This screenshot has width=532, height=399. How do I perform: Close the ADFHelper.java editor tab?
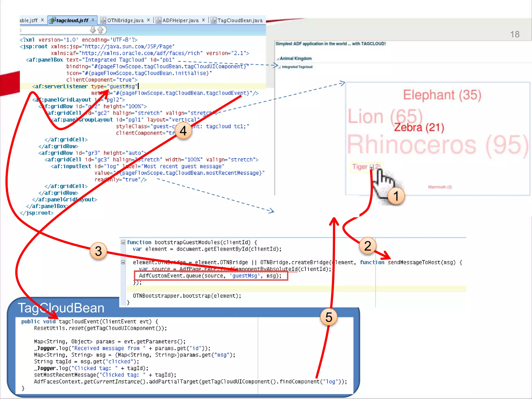(203, 20)
